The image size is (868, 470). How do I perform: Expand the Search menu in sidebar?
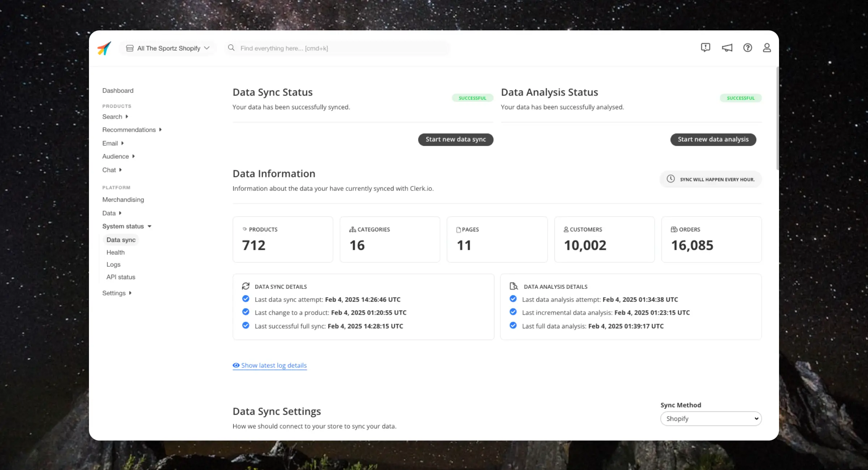[115, 116]
